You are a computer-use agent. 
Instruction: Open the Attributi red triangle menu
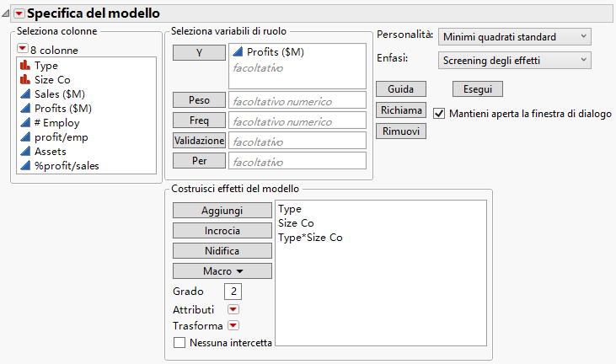pos(233,309)
